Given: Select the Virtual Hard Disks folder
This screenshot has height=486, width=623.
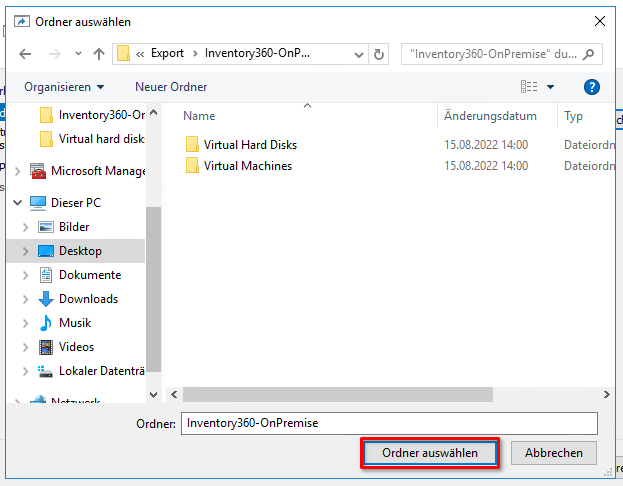Looking at the screenshot, I should click(250, 145).
